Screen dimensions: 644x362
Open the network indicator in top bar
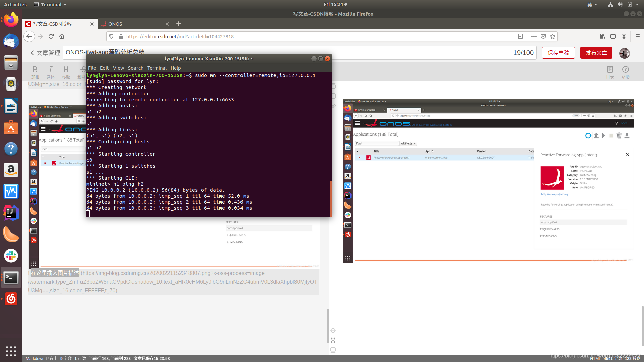[x=610, y=4]
